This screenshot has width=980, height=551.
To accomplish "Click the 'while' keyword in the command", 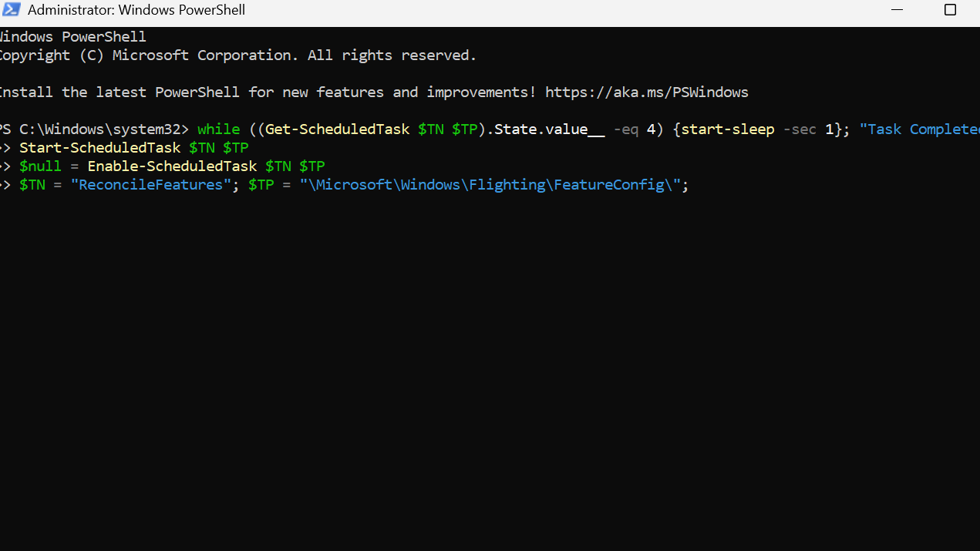I will point(218,129).
